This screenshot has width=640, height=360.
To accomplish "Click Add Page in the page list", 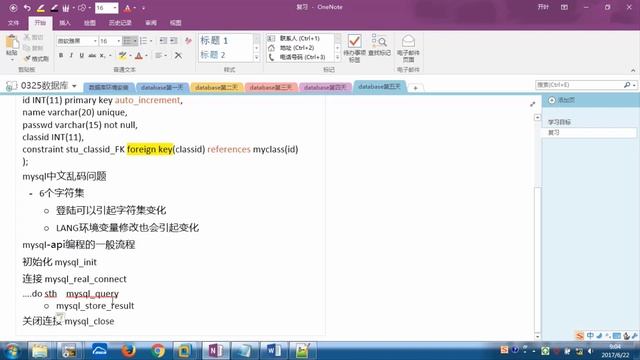I will pos(562,100).
